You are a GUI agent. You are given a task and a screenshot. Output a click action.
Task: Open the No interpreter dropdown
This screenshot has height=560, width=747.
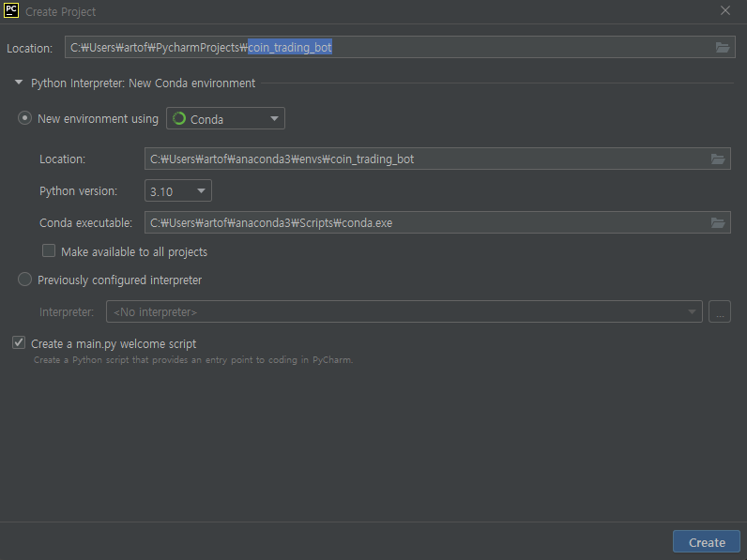(x=404, y=311)
